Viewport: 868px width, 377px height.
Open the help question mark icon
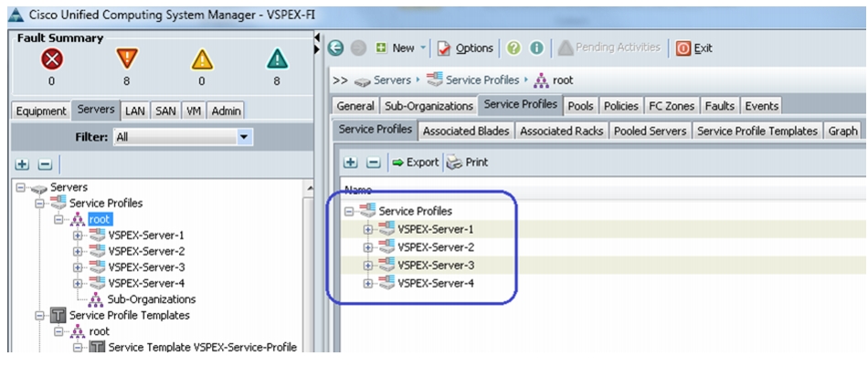click(513, 48)
